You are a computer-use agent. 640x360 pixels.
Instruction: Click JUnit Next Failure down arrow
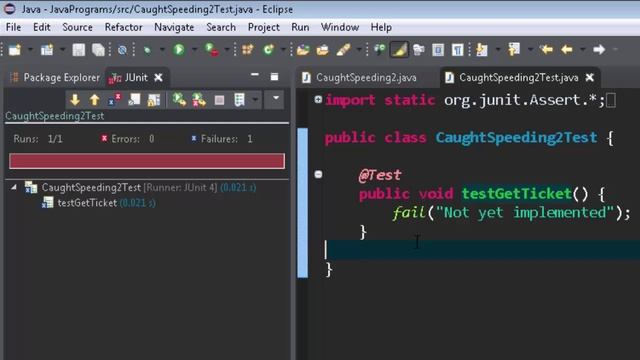coord(75,100)
